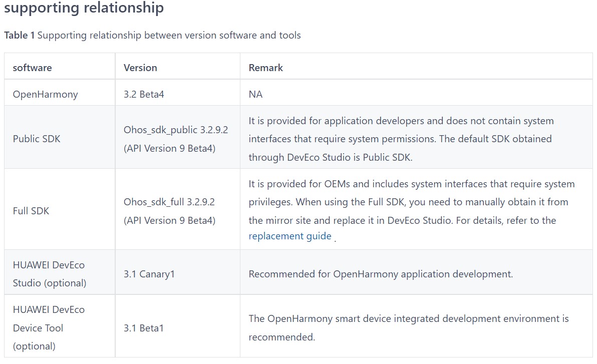Open the replacement guide link
597x364 pixels.
tap(290, 236)
